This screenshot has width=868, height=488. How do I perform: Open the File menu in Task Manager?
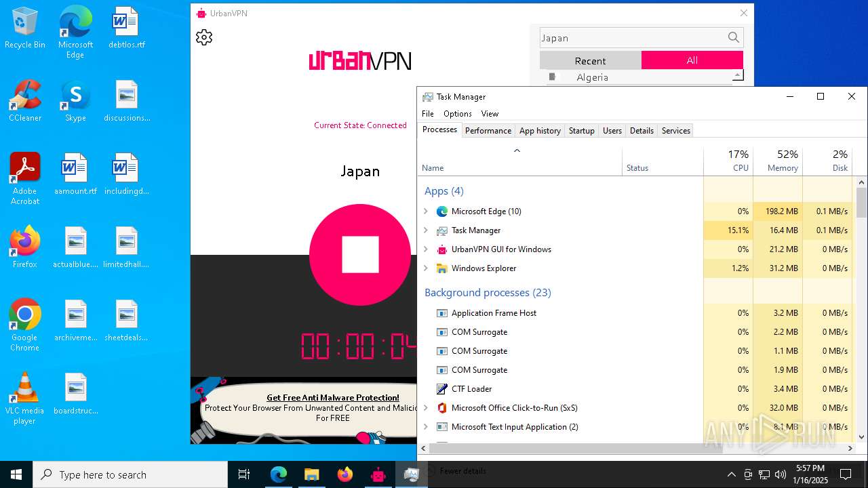(428, 114)
